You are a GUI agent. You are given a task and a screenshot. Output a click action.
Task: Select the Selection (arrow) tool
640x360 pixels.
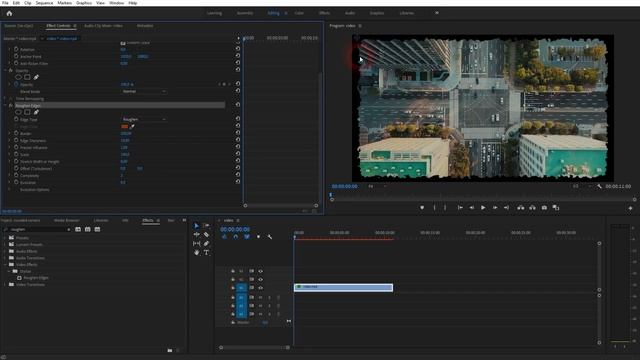coord(196,225)
